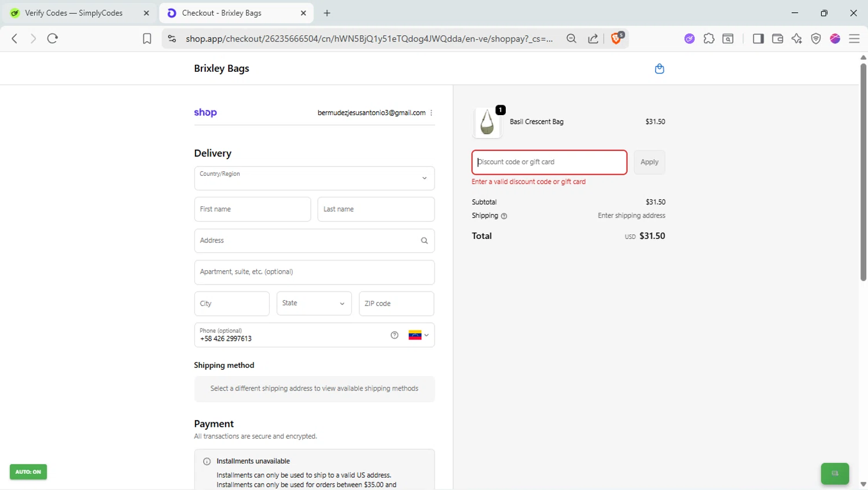
Task: Open the extensions puzzle icon
Action: coord(709,39)
